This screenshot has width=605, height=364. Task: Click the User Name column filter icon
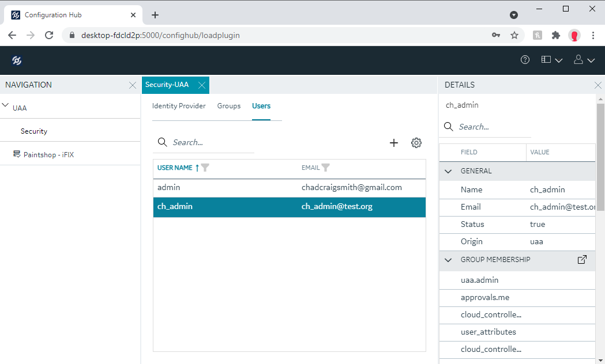205,168
